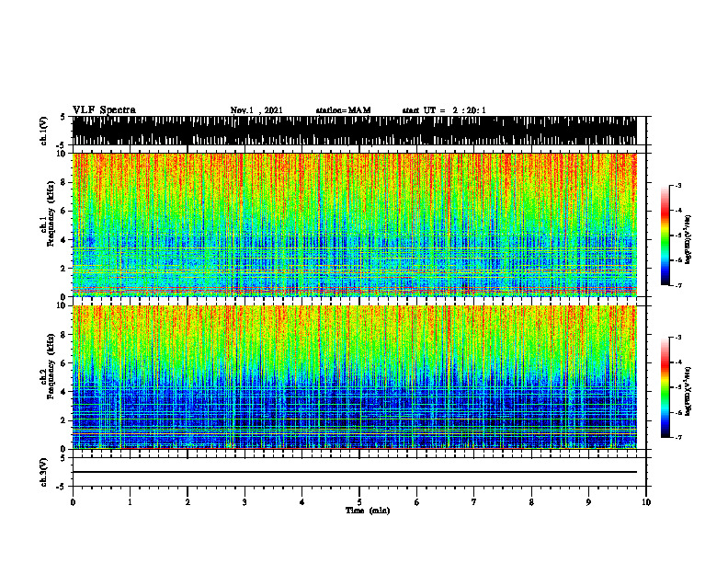Click the ch.2 color bar log(PSD) label
This screenshot has width=728, height=563.
tap(688, 391)
